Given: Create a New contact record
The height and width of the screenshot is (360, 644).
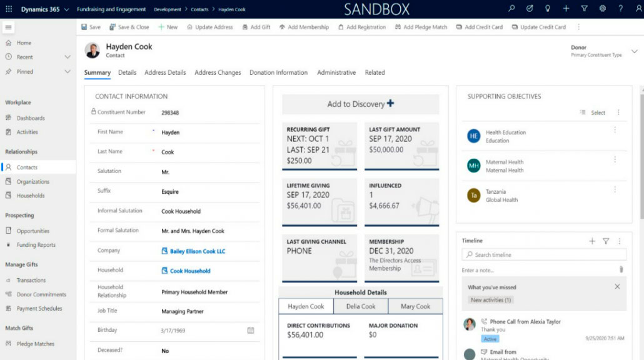Looking at the screenshot, I should 168,27.
